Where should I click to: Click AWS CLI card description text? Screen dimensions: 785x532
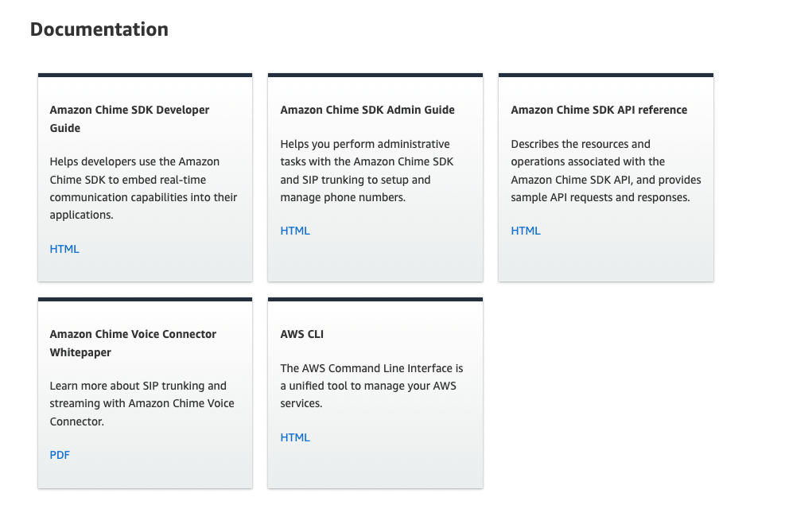(371, 386)
